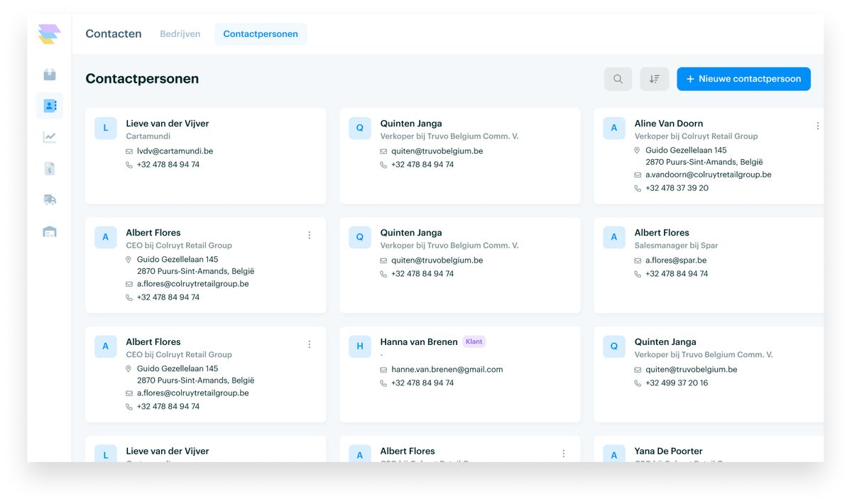Click the A avatar of Aline Van Doorn
Screen dimensions: 852x504
click(x=613, y=128)
